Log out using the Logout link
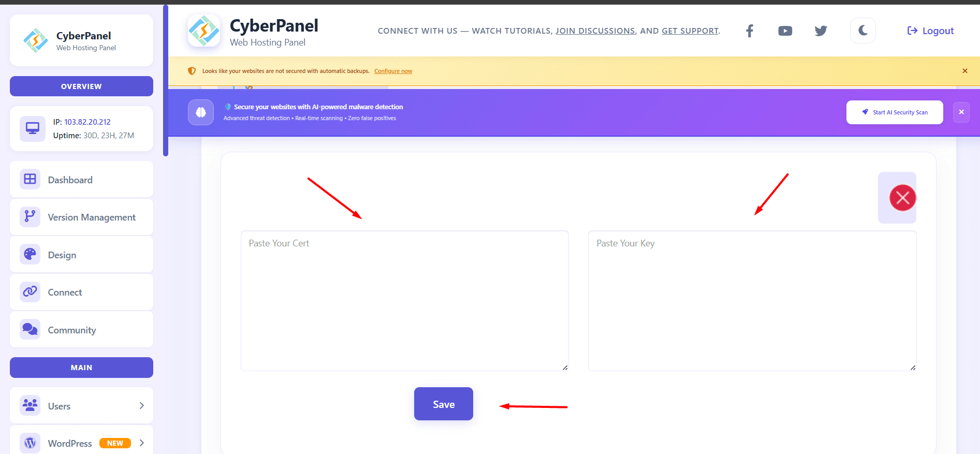 click(x=930, y=31)
